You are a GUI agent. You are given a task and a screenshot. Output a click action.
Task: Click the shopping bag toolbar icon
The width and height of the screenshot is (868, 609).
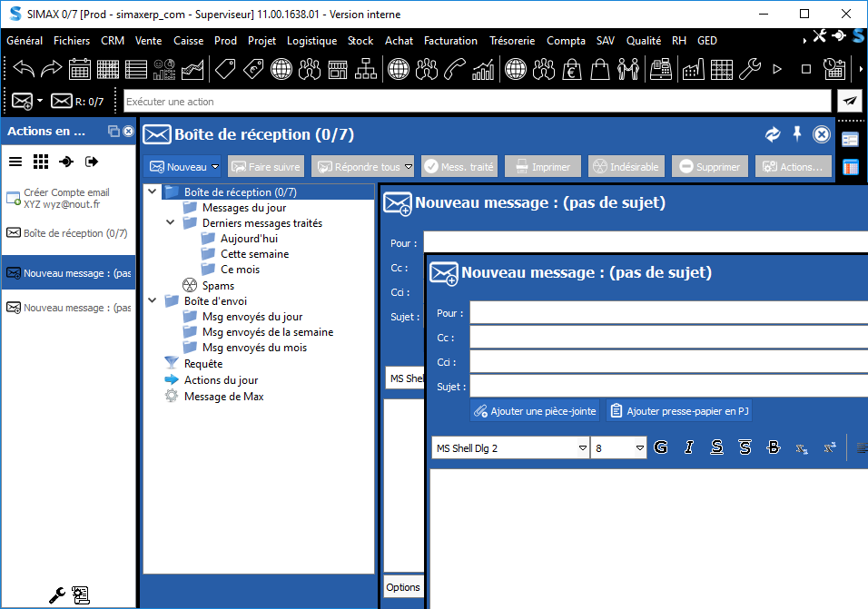click(599, 69)
